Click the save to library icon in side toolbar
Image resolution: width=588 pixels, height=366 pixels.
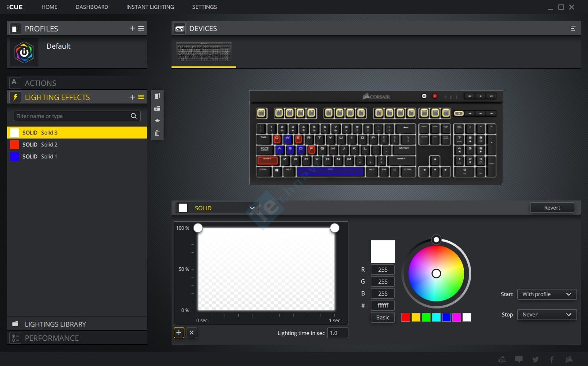coord(157,108)
